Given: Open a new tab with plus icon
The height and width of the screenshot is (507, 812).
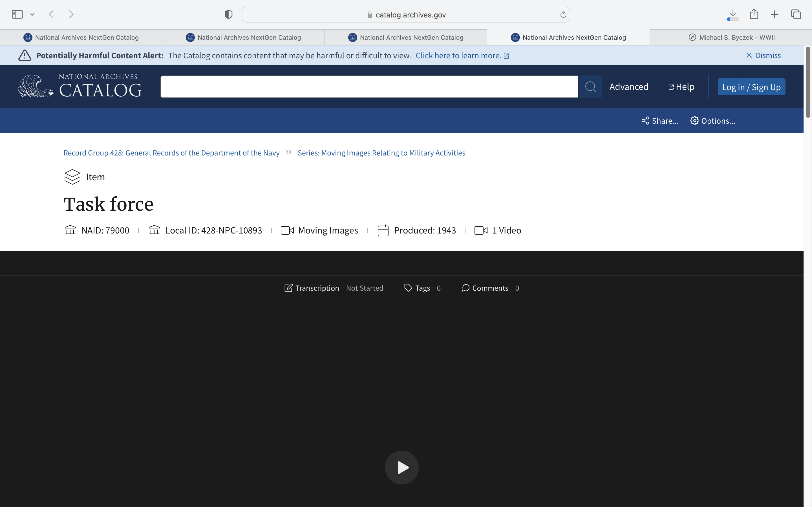Looking at the screenshot, I should pyautogui.click(x=775, y=14).
